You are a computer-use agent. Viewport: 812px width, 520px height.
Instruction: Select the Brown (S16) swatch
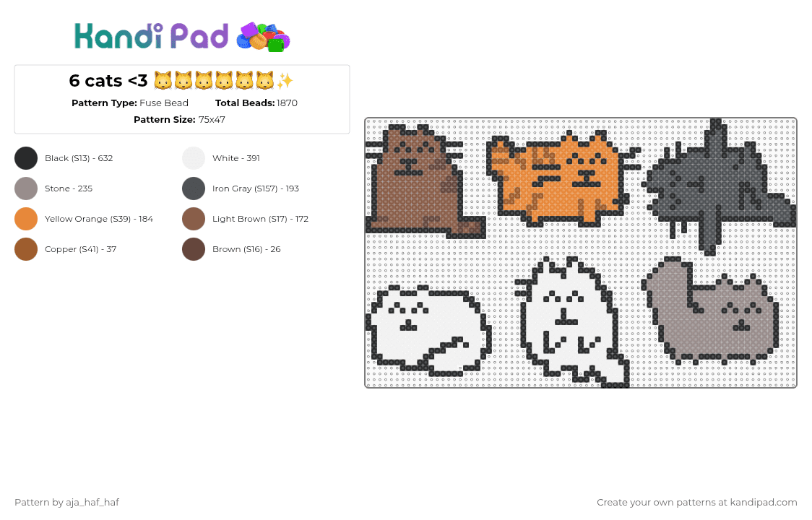(x=194, y=249)
